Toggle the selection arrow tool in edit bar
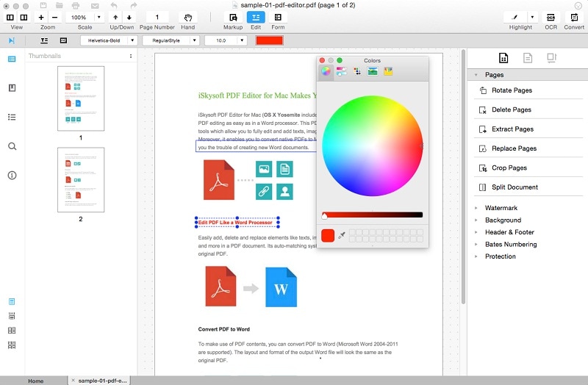 12,40
